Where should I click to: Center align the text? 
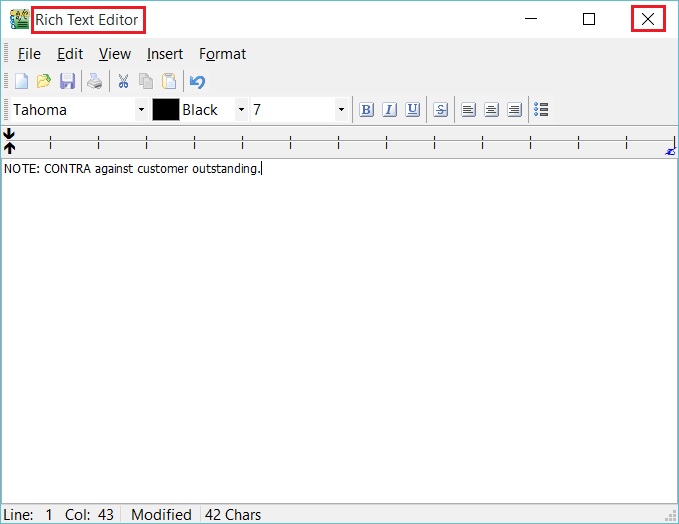coord(491,110)
